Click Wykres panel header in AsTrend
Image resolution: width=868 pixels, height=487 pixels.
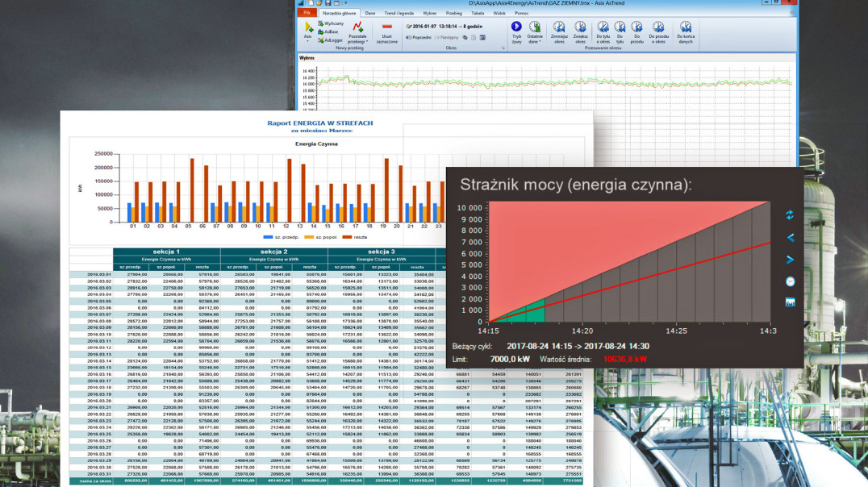307,57
